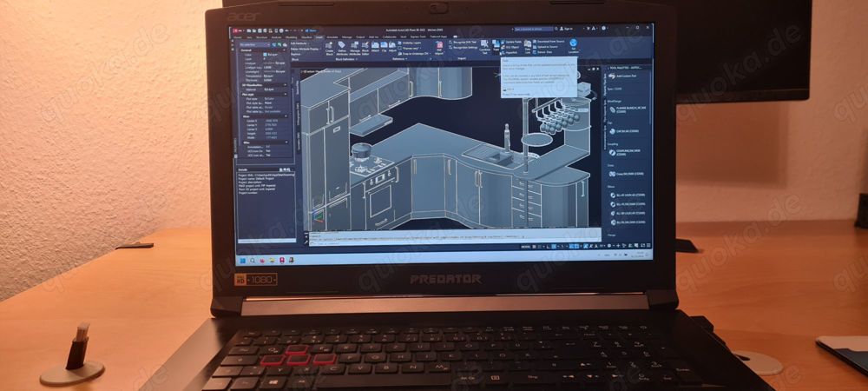
Task: Toggle the MODEL space status button
Action: click(x=527, y=248)
